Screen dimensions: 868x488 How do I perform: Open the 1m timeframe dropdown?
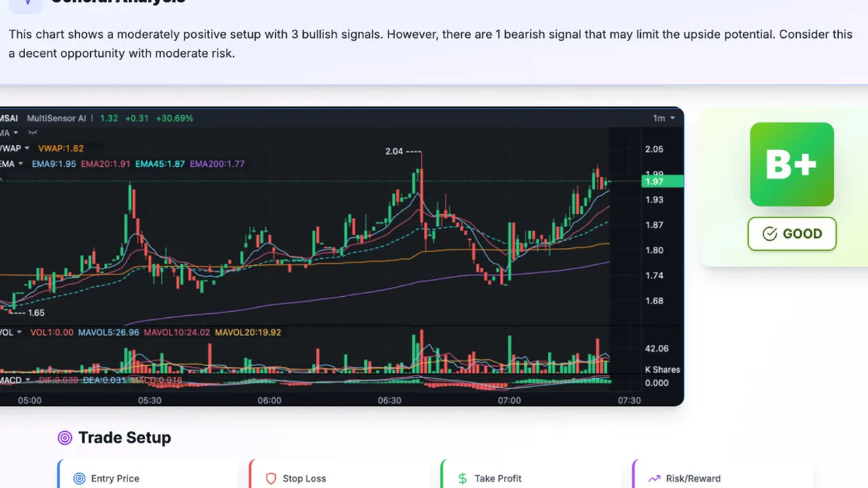(664, 118)
